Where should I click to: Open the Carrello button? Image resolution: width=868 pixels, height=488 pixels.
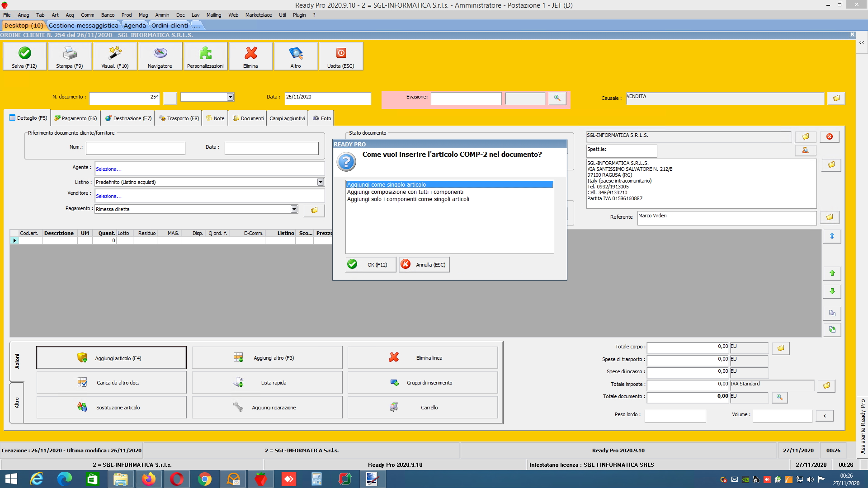pyautogui.click(x=423, y=408)
